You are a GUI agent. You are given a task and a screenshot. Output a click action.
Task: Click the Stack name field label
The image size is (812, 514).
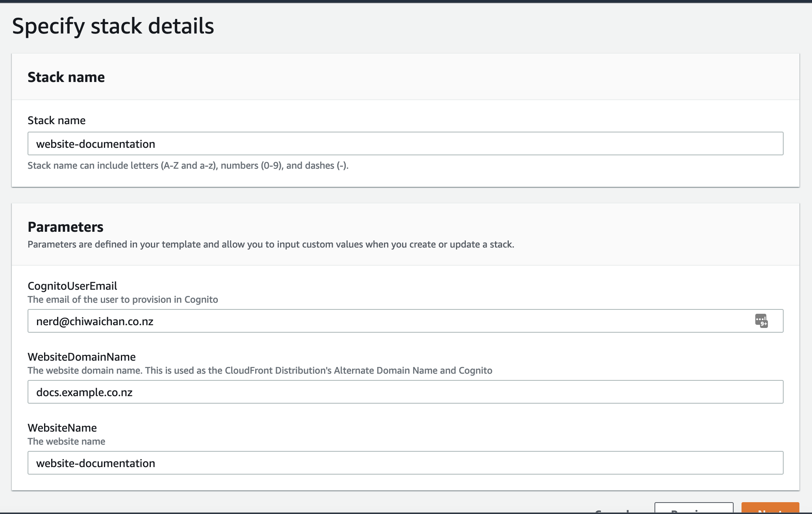(x=56, y=121)
